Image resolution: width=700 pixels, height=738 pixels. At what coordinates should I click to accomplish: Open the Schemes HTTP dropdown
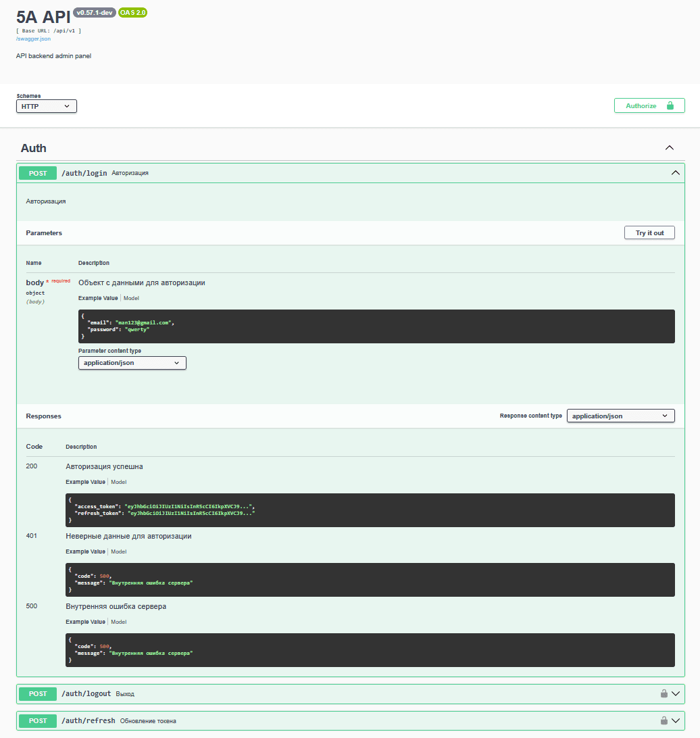click(x=46, y=106)
